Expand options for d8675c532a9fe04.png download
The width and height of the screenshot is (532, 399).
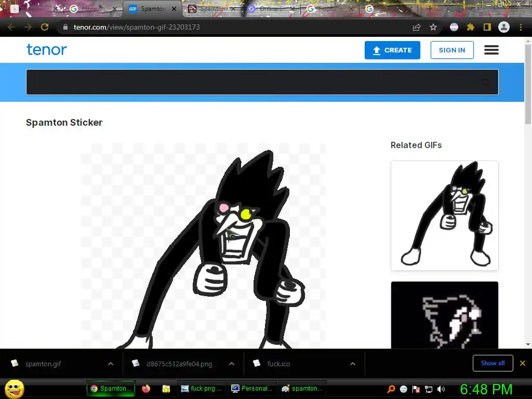(232, 364)
